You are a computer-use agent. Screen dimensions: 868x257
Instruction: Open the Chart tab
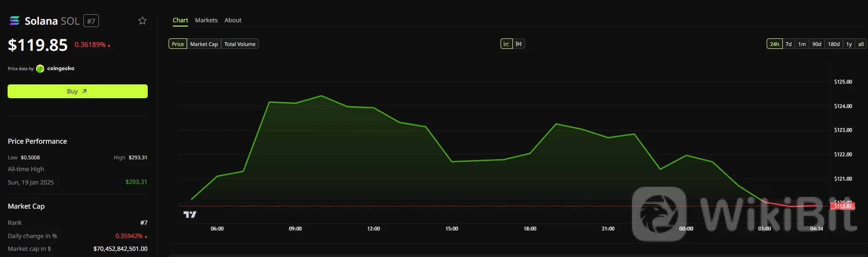pyautogui.click(x=180, y=20)
